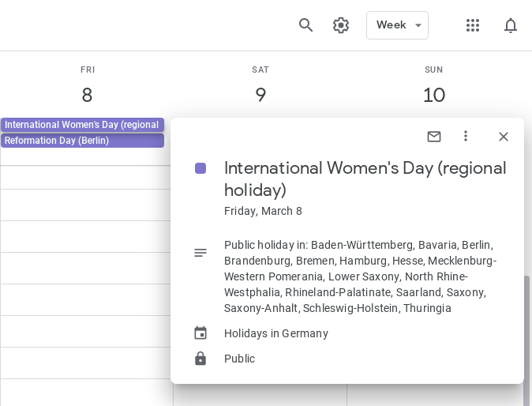Expand the Week view dropdown

coord(397,25)
